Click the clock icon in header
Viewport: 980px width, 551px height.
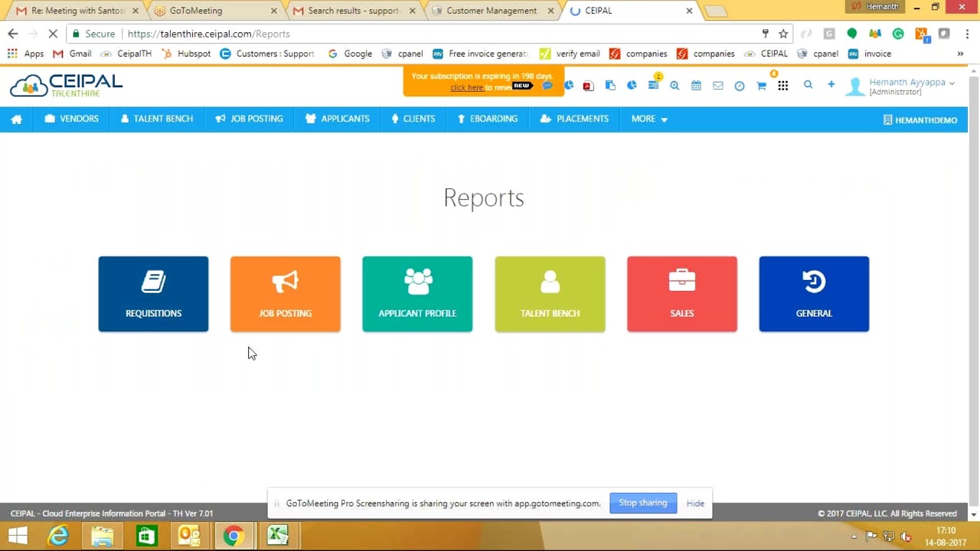click(740, 86)
